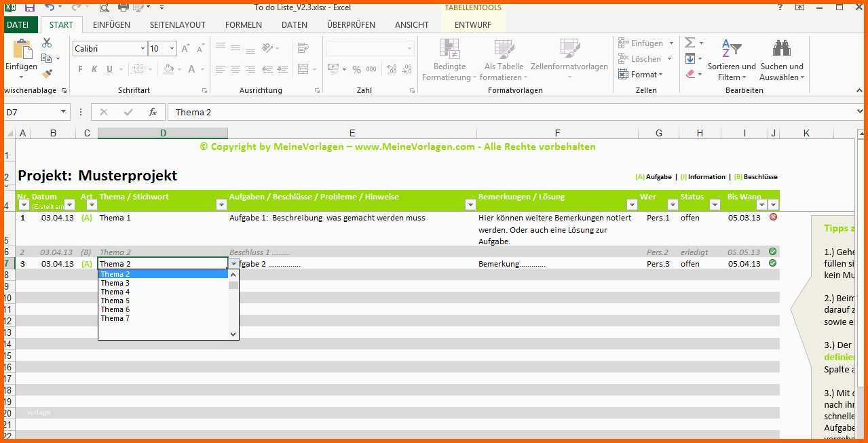Screen dimensions: 868x443
Task: Redo via the quick-access toolbar arrow
Action: (76, 7)
